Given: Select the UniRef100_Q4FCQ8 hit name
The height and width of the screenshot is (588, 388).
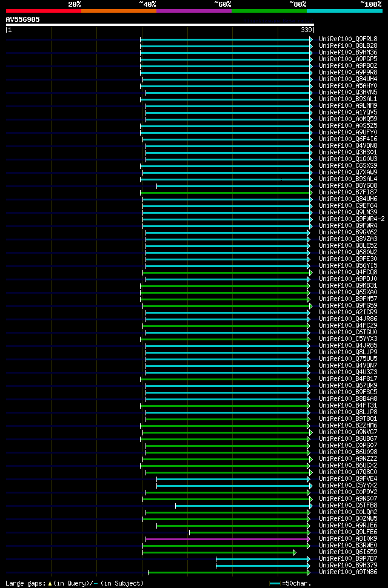Looking at the screenshot, I should 348,273.
